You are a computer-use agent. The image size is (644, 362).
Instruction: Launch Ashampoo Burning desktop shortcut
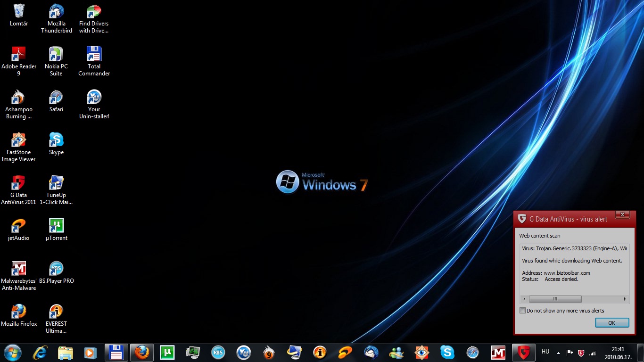pos(19,104)
